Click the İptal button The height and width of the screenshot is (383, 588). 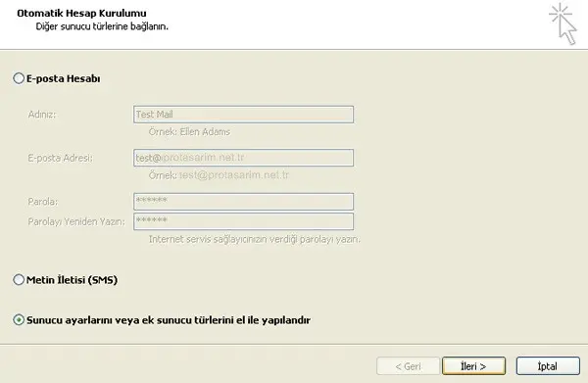548,365
